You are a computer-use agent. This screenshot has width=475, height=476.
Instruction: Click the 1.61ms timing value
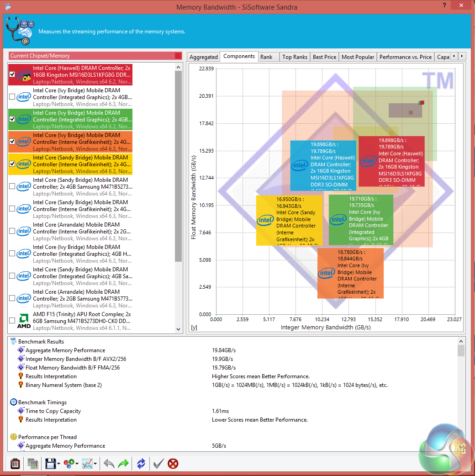[x=220, y=411]
